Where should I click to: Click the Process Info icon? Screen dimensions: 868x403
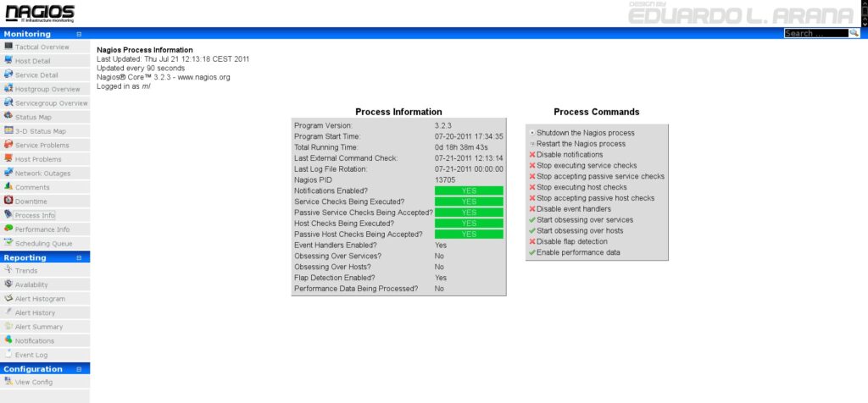pos(8,214)
